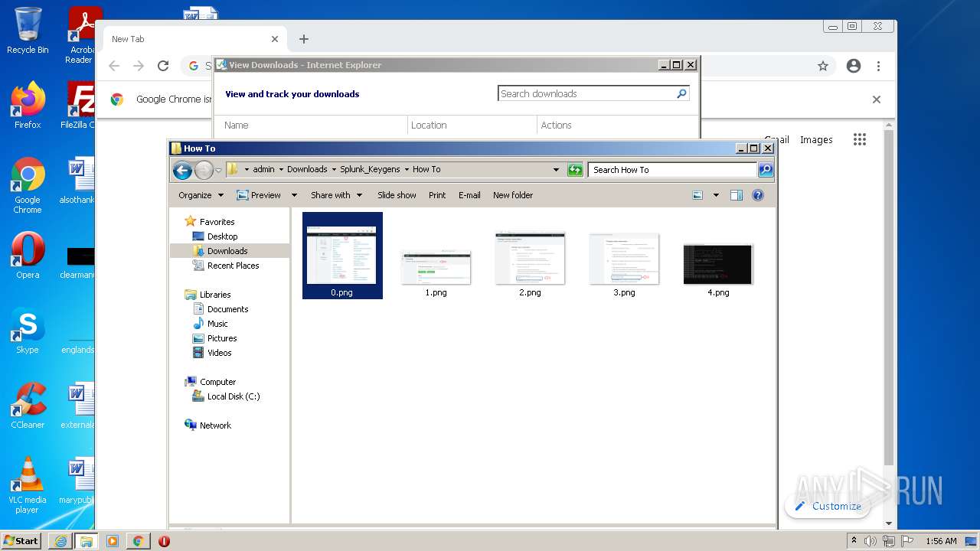Open Internet Explorer from the taskbar

tap(60, 541)
